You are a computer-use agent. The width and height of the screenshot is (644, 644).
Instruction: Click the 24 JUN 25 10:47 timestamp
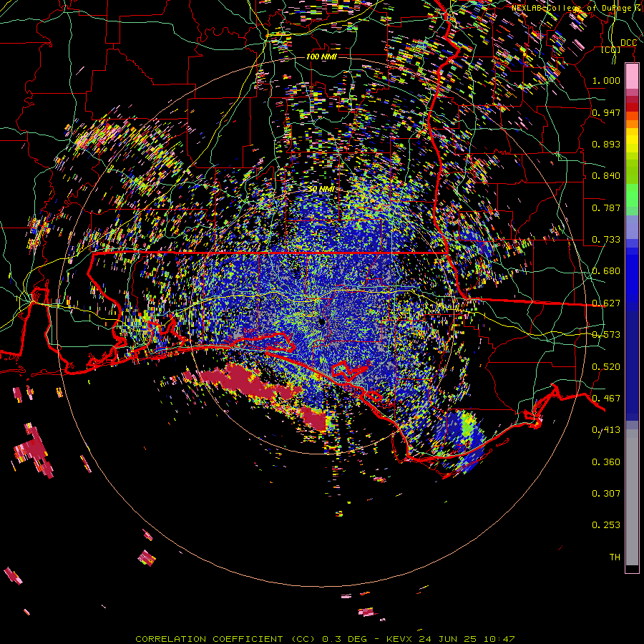pos(467,639)
